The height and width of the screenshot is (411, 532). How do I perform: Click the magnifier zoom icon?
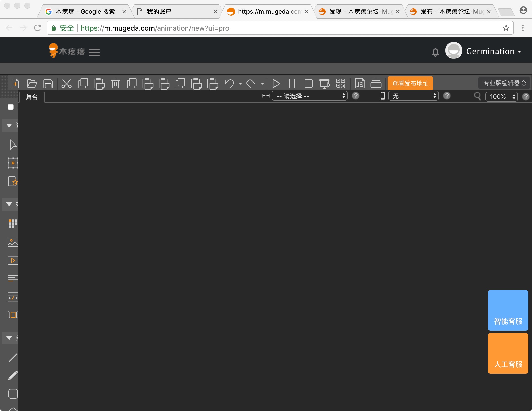pos(477,96)
